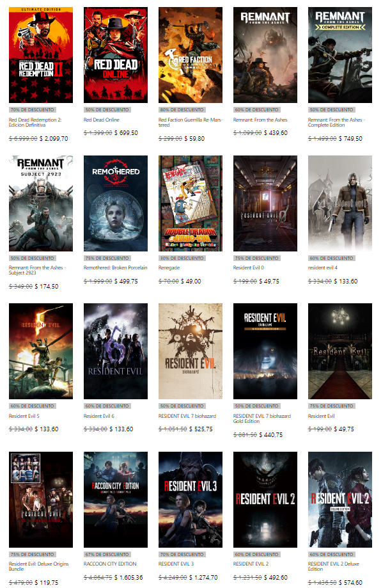
Task: Click the RESIDENT EVIL 3 title link
Action: pos(176,564)
